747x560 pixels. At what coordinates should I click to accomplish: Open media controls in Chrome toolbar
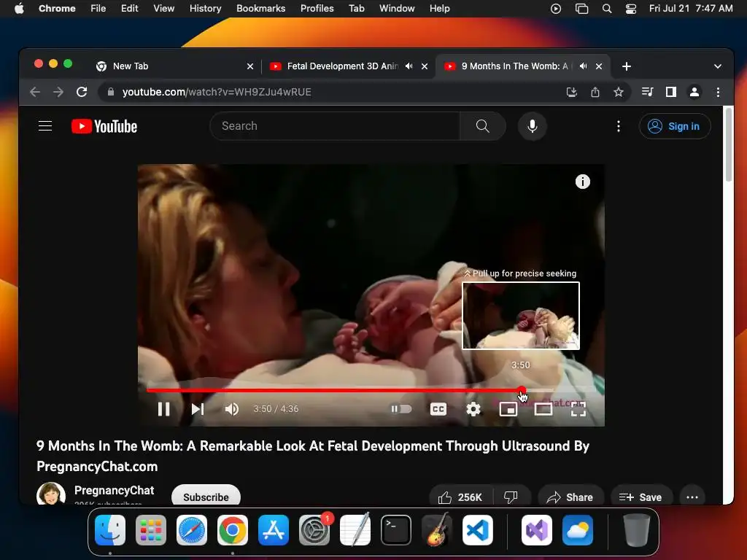[648, 92]
